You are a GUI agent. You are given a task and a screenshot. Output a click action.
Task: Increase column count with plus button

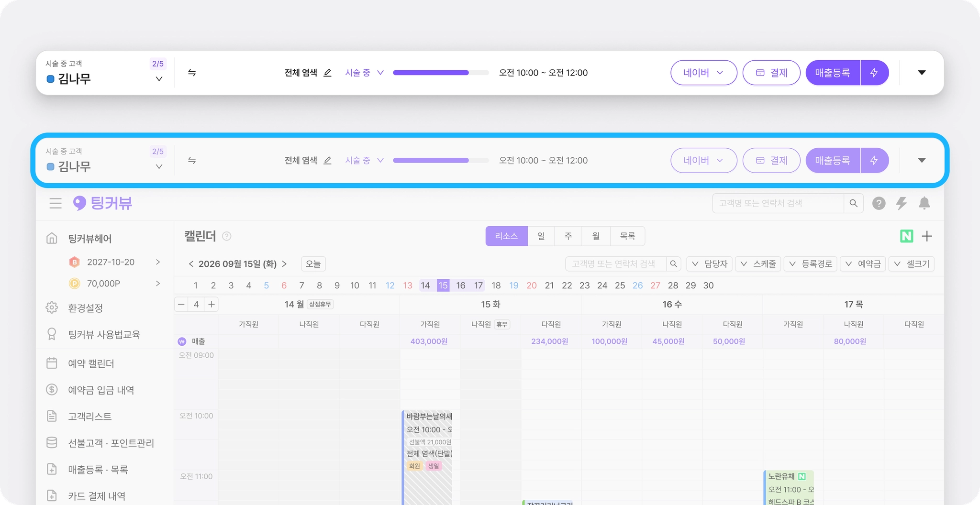click(212, 304)
